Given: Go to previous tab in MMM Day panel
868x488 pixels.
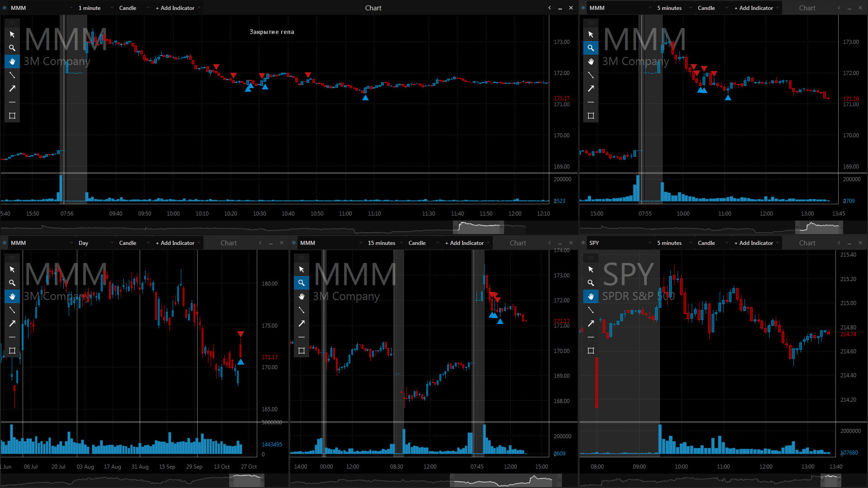Looking at the screenshot, I should point(260,243).
